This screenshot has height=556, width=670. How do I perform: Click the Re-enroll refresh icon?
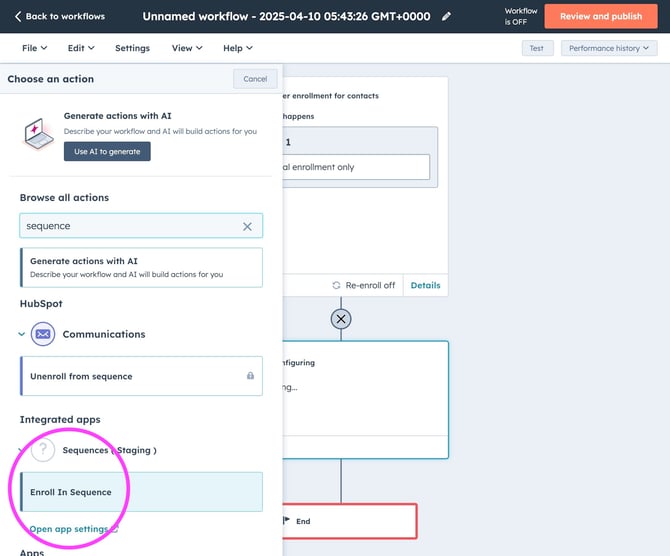[x=336, y=285]
